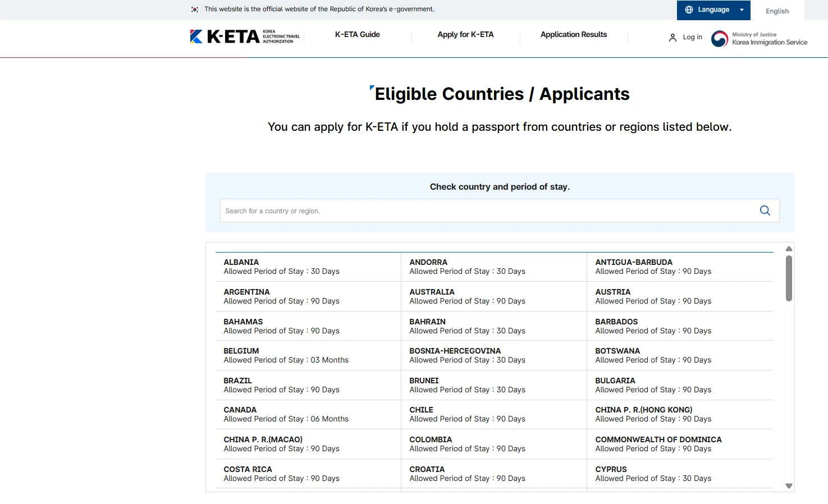The width and height of the screenshot is (828, 504).
Task: Select AUSTRIA in the country list
Action: click(680, 296)
